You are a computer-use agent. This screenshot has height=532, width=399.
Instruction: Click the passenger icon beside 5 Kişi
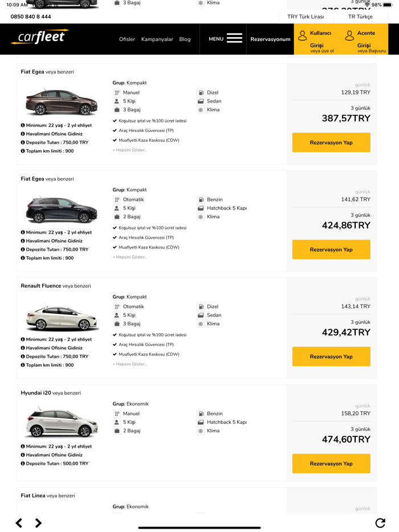coord(117,101)
